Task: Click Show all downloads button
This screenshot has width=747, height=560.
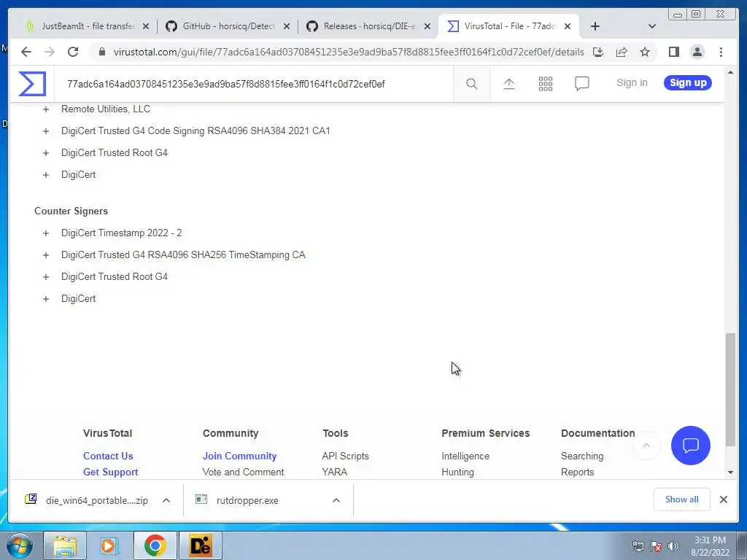Action: [x=682, y=499]
